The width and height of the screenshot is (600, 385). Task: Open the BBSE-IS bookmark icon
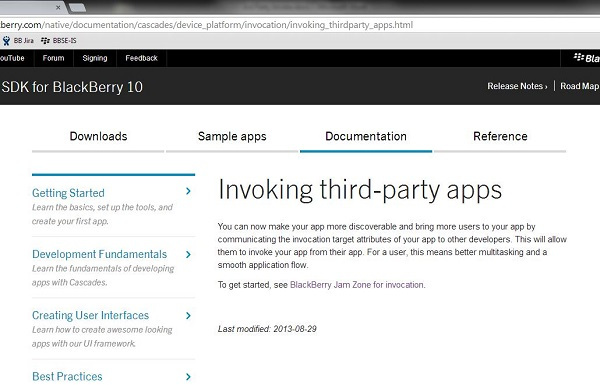point(45,41)
